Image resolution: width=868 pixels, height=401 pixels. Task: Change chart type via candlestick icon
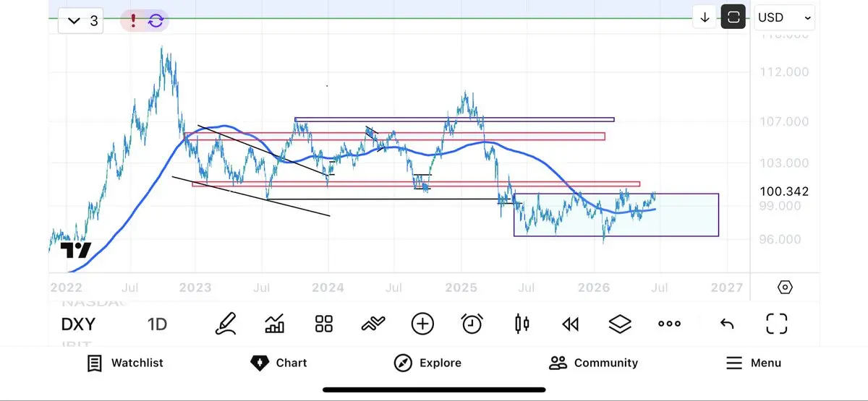coord(522,323)
